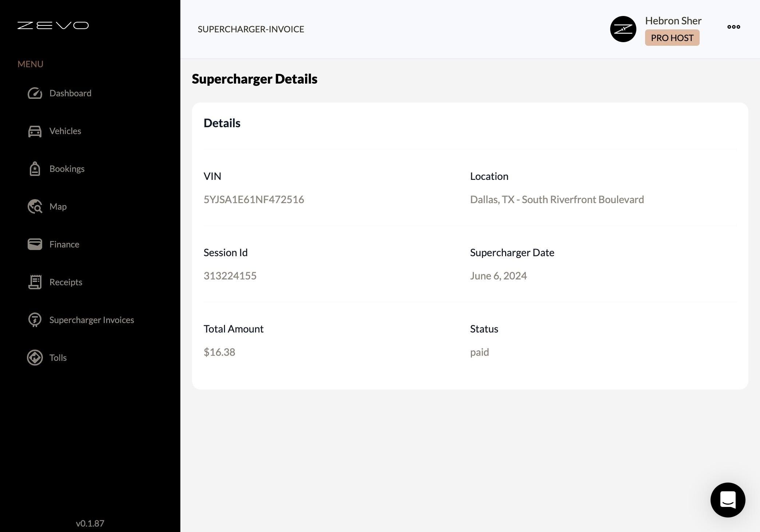Click the Zevo logo in sidebar
760x532 pixels.
[x=53, y=25]
